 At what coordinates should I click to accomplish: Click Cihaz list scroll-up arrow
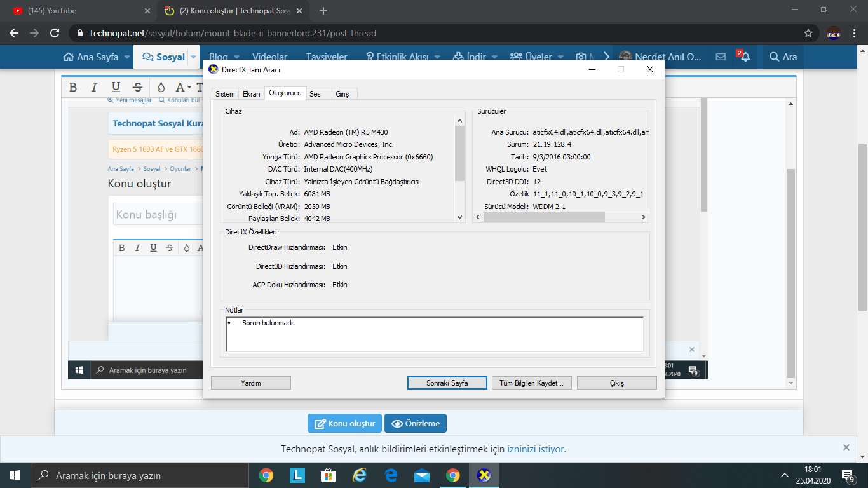pyautogui.click(x=460, y=119)
